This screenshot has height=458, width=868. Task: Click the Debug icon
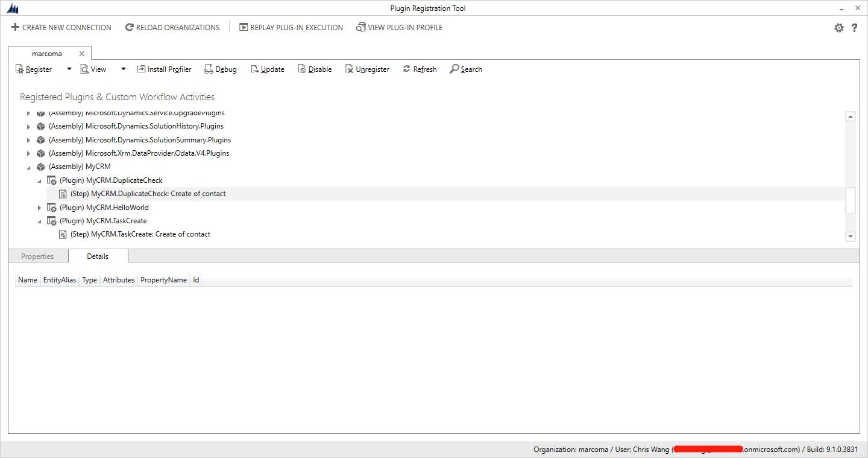point(209,69)
